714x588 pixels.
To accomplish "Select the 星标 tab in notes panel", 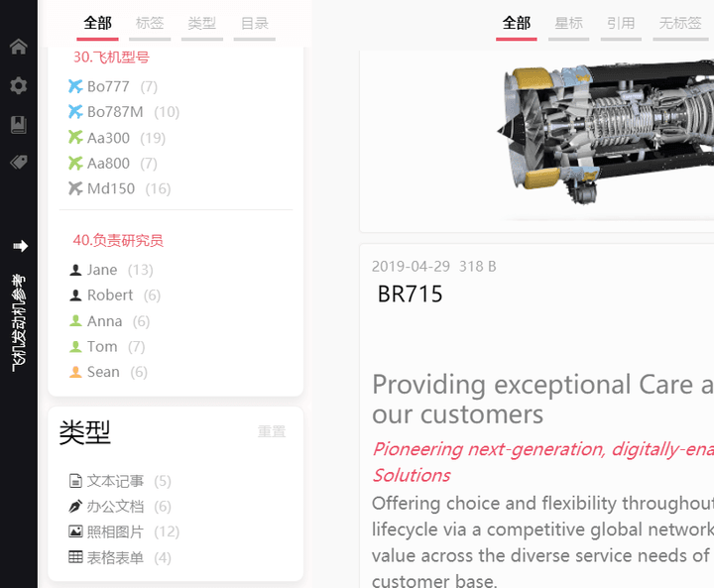I will click(x=569, y=24).
